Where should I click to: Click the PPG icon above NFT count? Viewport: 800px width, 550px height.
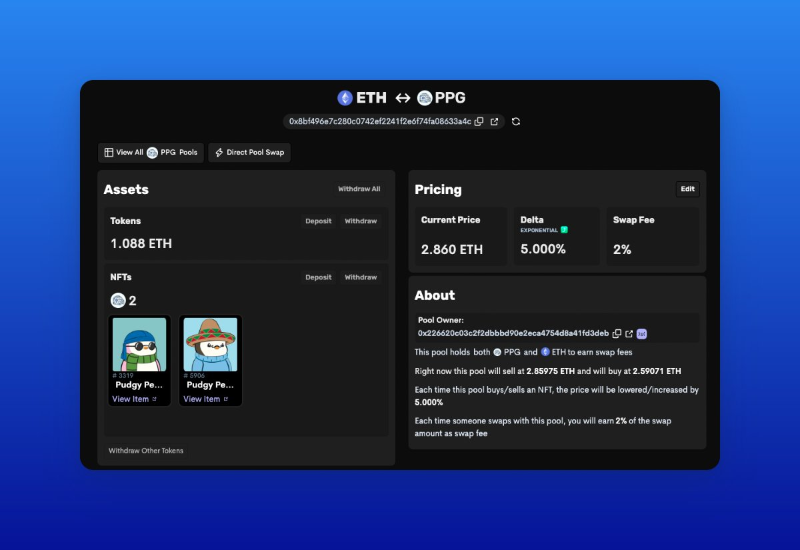[118, 300]
